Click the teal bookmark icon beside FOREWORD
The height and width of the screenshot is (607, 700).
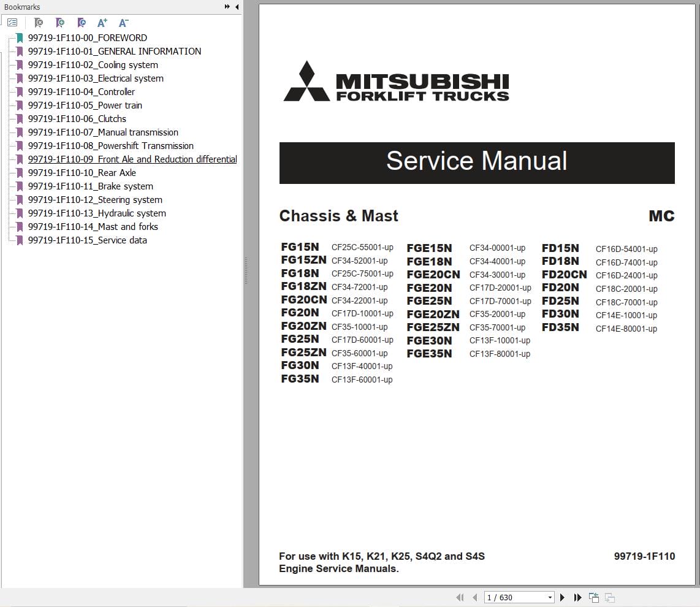tap(20, 38)
